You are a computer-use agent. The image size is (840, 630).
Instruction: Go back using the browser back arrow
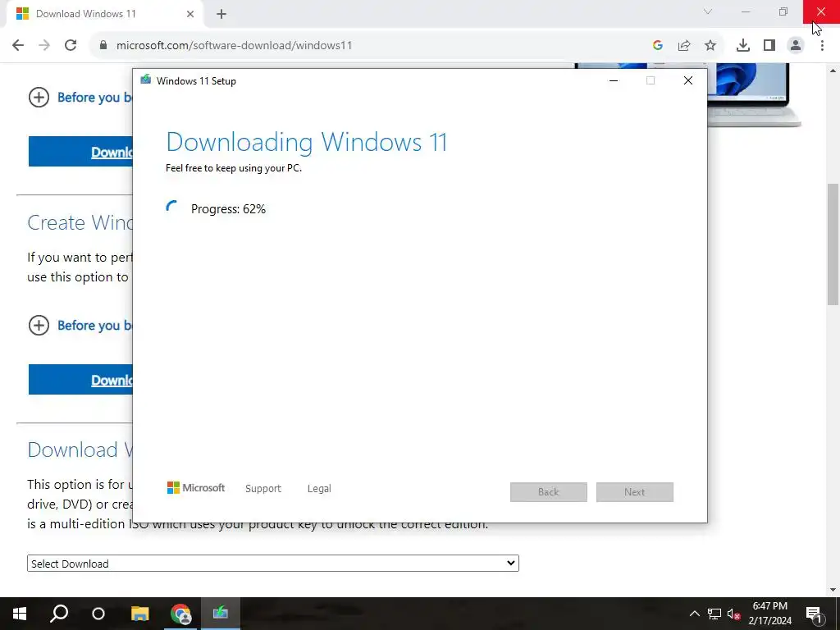coord(18,46)
